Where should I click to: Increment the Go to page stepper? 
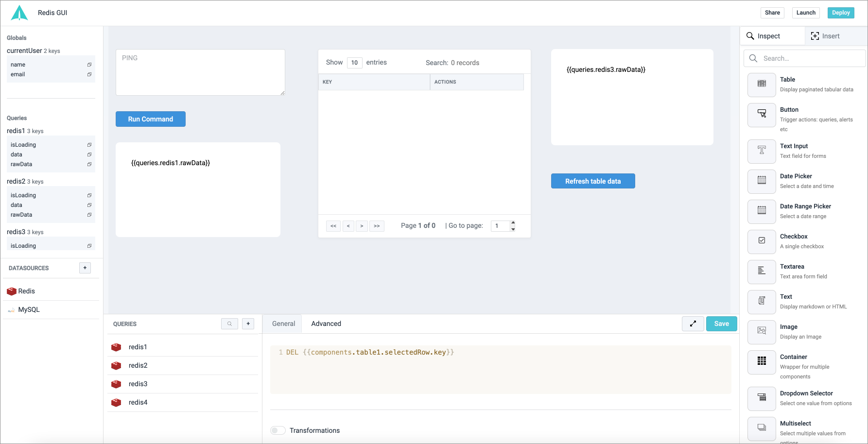[513, 223]
